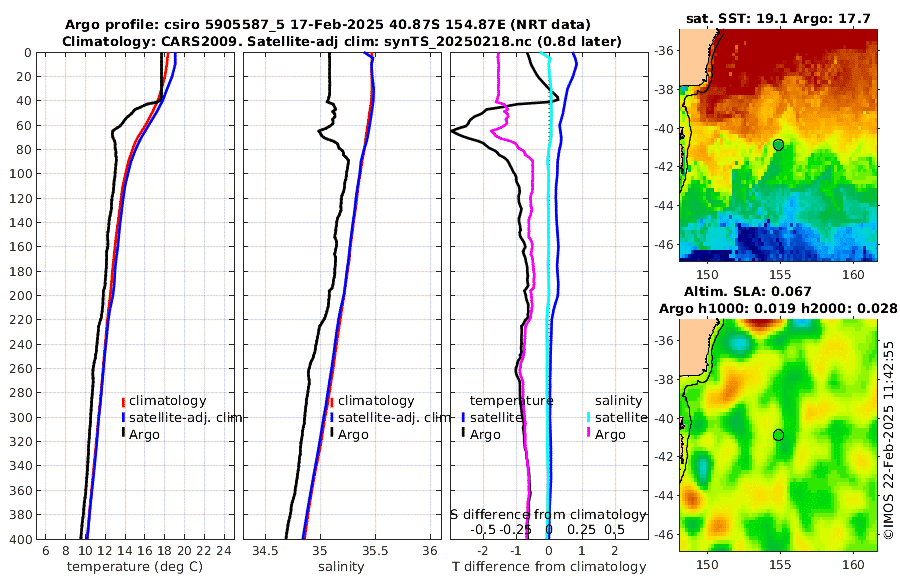Click the '-46' latitude tick on SST map
The height and width of the screenshot is (580, 900).
pos(664,245)
